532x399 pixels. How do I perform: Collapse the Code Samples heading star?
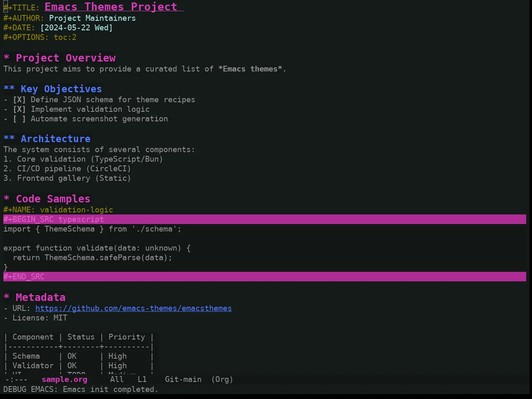6,199
